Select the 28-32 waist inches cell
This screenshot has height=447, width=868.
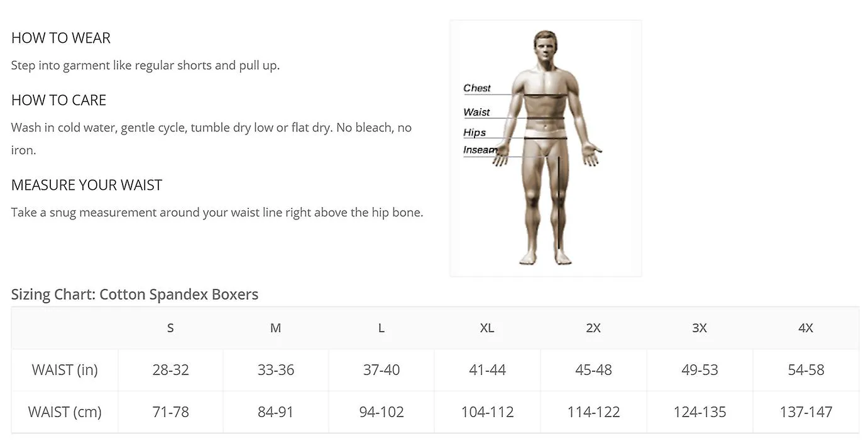[170, 370]
